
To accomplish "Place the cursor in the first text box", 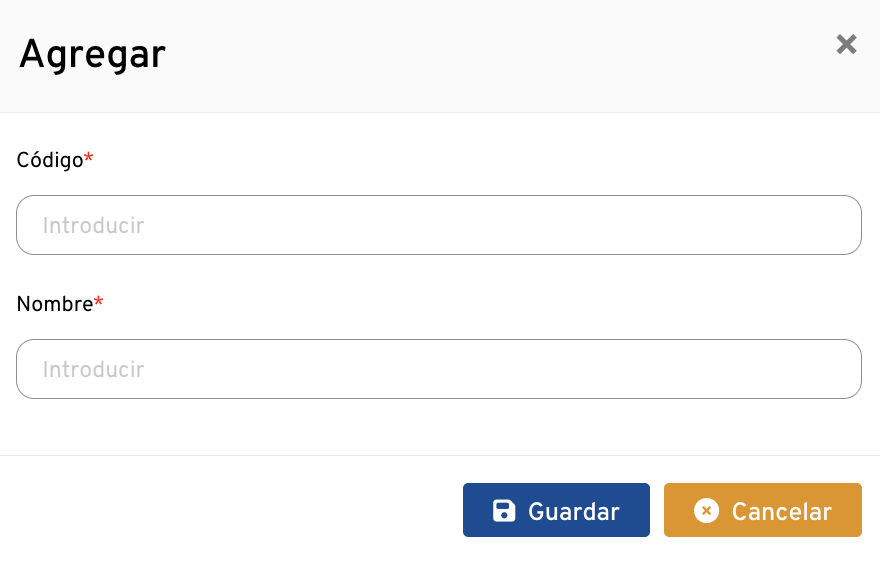I will (438, 225).
